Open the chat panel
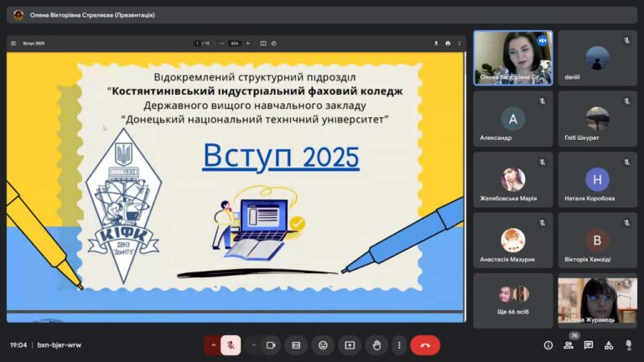The width and height of the screenshot is (644, 362). click(589, 345)
